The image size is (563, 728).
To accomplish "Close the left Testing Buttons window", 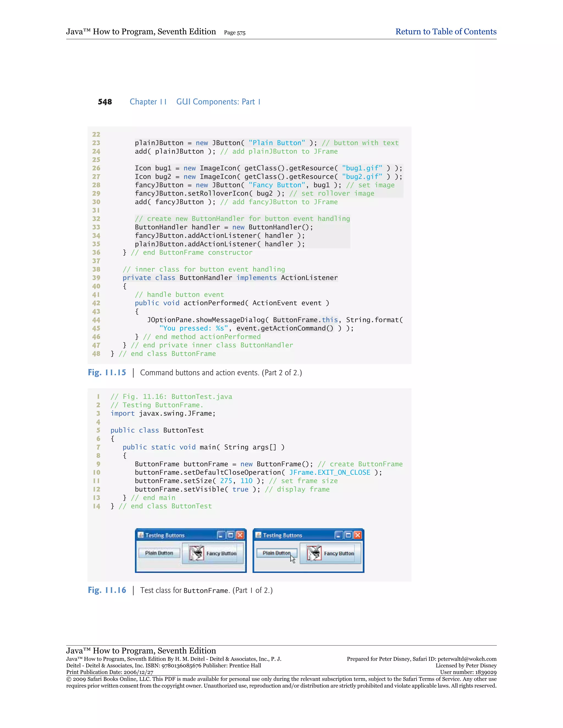I will tap(240, 535).
